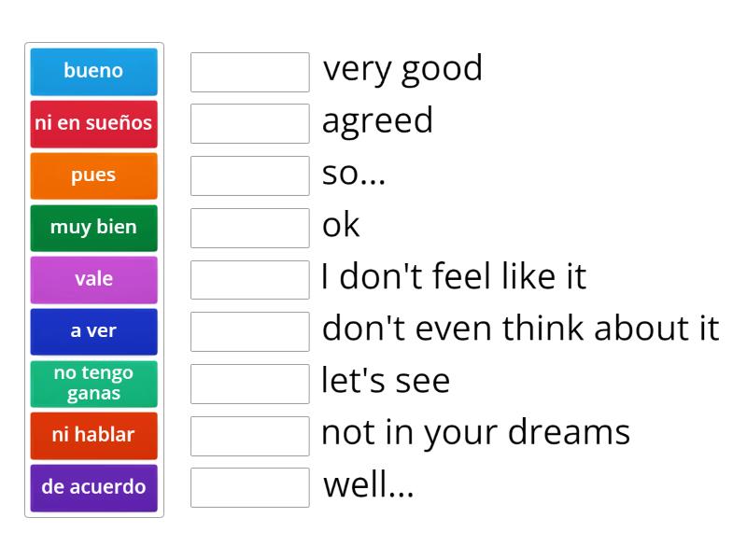Select the slot for 'don't even think about it'
The height and width of the screenshot is (560, 747).
coord(249,330)
